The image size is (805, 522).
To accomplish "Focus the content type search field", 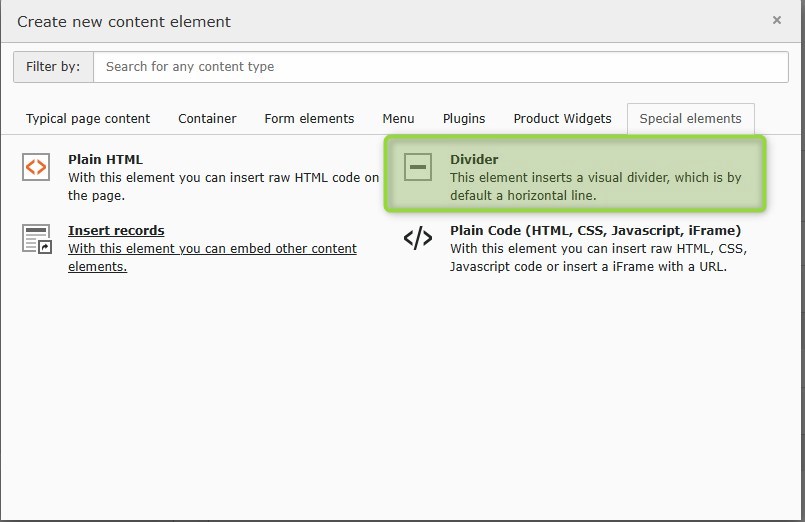I will pyautogui.click(x=440, y=67).
